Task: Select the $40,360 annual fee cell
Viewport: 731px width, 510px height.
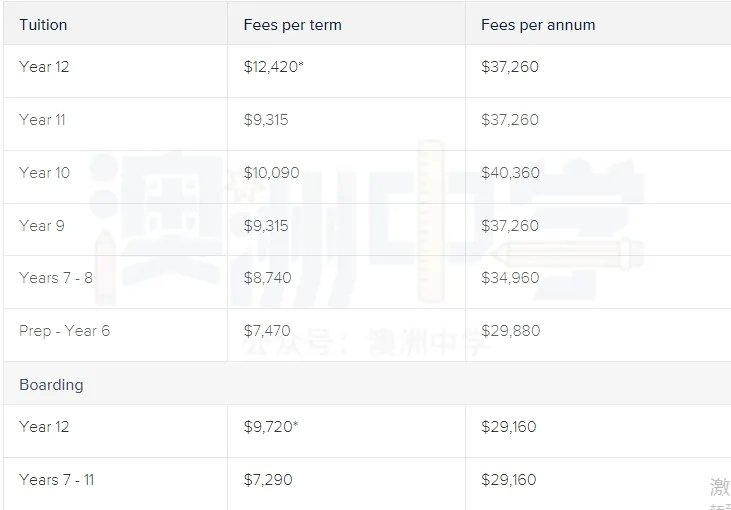Action: point(510,173)
